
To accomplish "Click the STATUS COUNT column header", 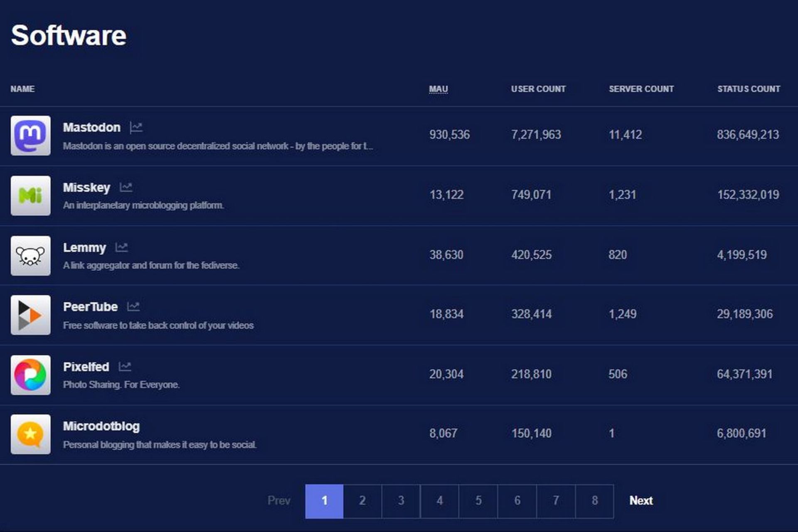I will (749, 89).
